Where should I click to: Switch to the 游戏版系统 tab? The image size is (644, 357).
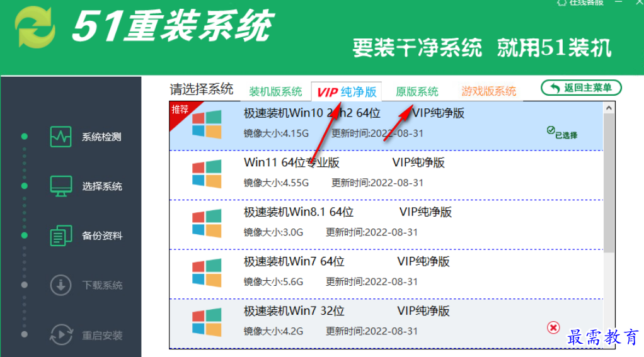pyautogui.click(x=488, y=91)
